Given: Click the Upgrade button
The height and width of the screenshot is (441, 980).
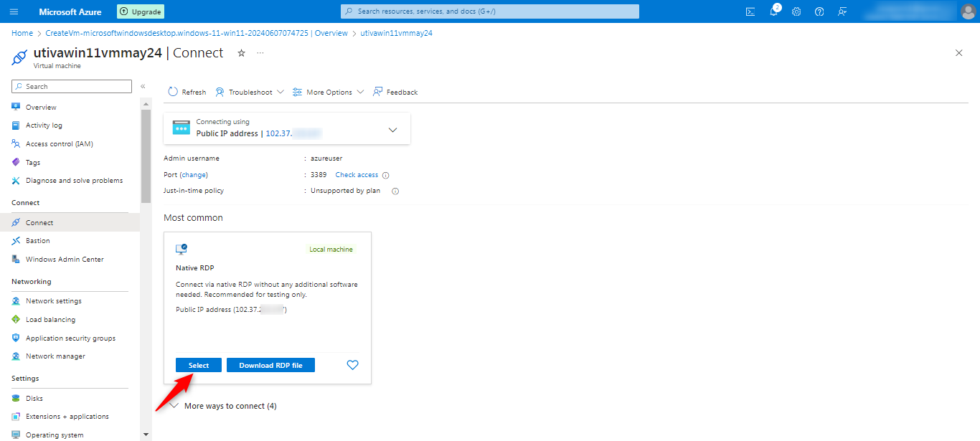Looking at the screenshot, I should (x=141, y=11).
